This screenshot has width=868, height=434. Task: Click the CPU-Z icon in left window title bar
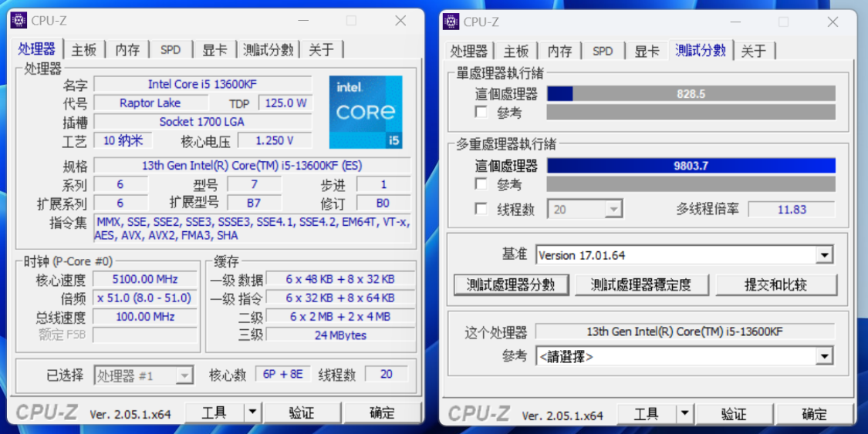coord(19,20)
